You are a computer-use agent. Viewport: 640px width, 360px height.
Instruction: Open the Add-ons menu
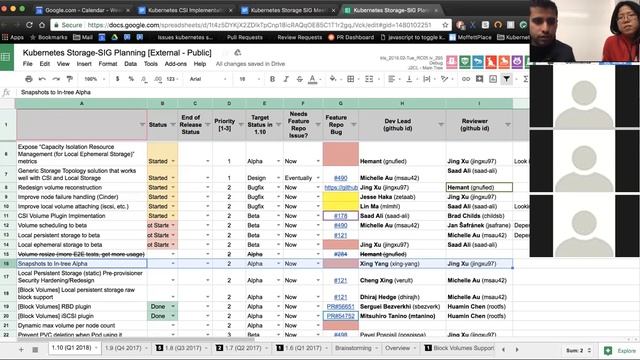click(176, 64)
